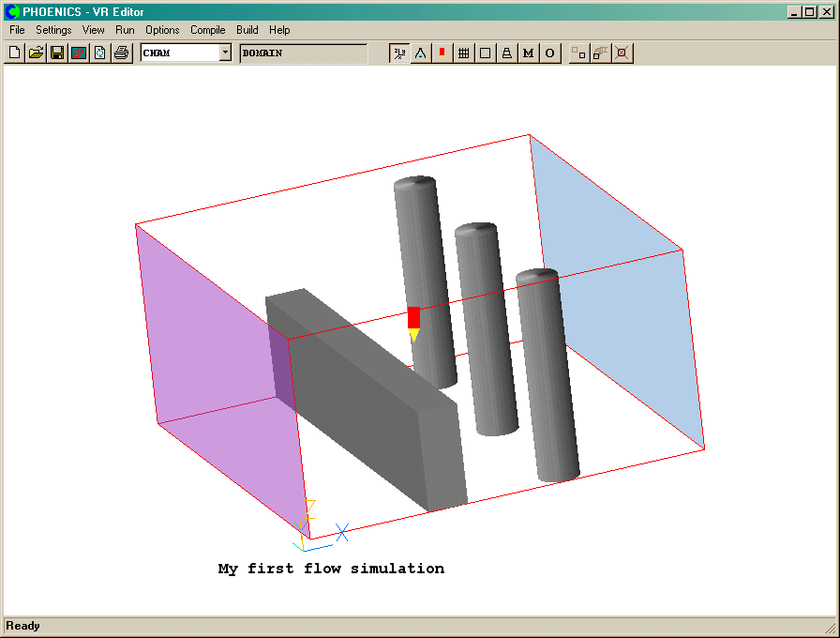Click the red-crossed box delete icon
The height and width of the screenshot is (638, 840).
pyautogui.click(x=622, y=53)
